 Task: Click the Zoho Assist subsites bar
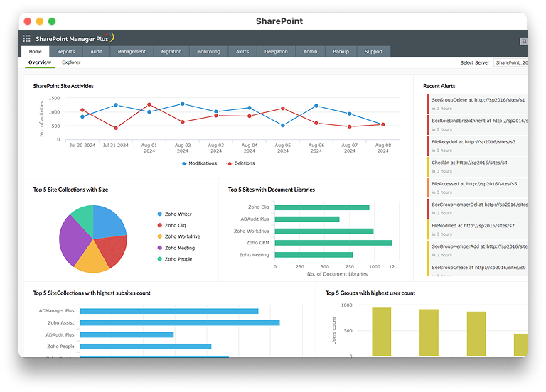pyautogui.click(x=180, y=323)
